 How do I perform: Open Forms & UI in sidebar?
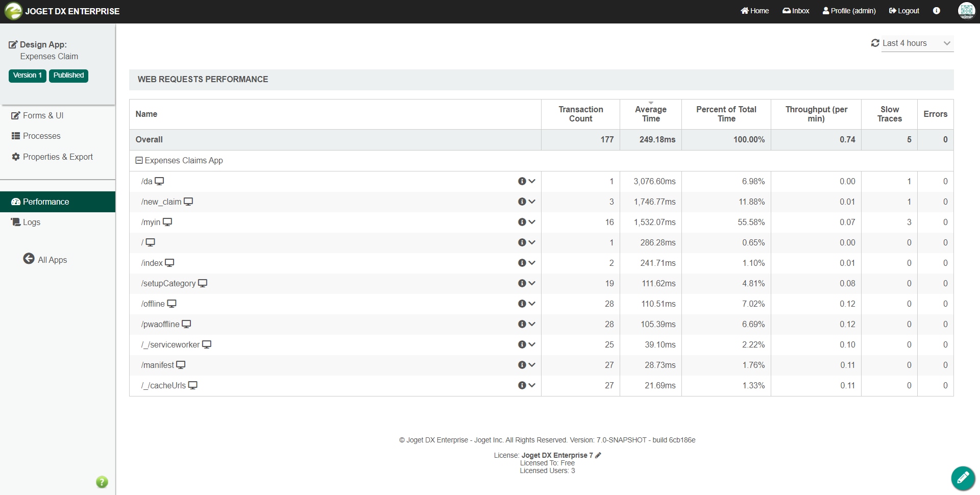[43, 115]
